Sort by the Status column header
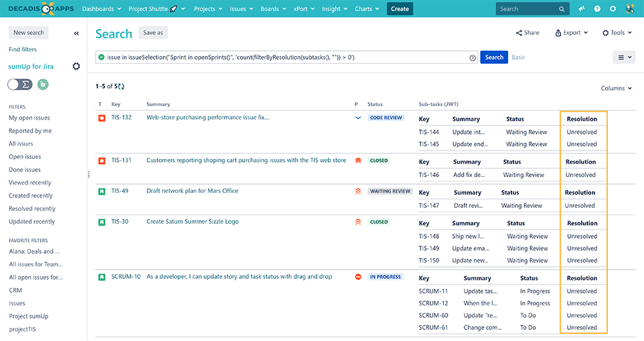This screenshot has width=644, height=341. (x=375, y=104)
